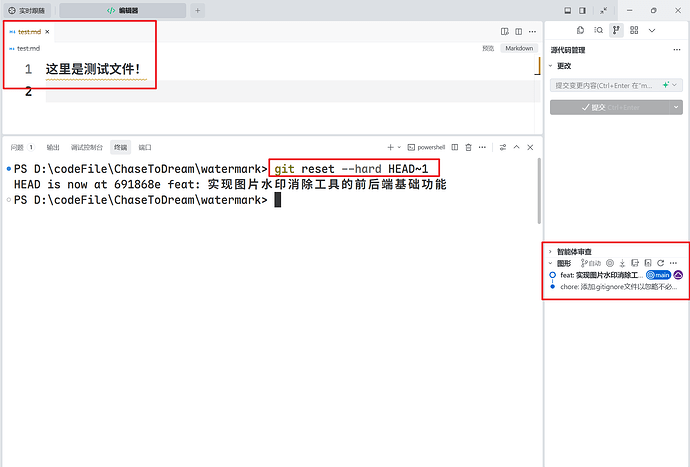Maximize the panel with up chevron
Screen dimensions: 690x467
coord(517,147)
